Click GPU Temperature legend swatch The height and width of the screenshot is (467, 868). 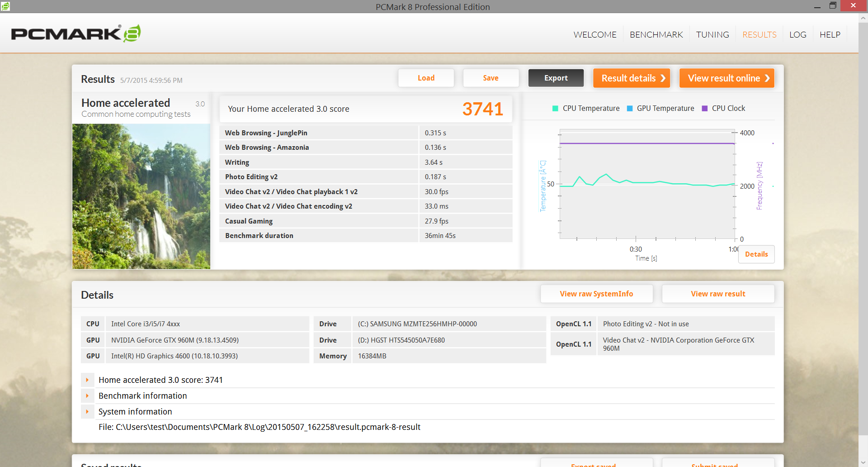point(630,109)
